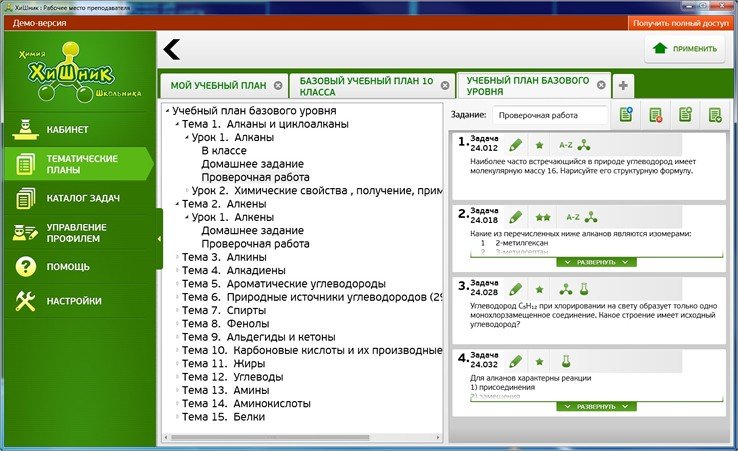Select Проверочная работа under Урок 1 Алкены

click(x=256, y=244)
